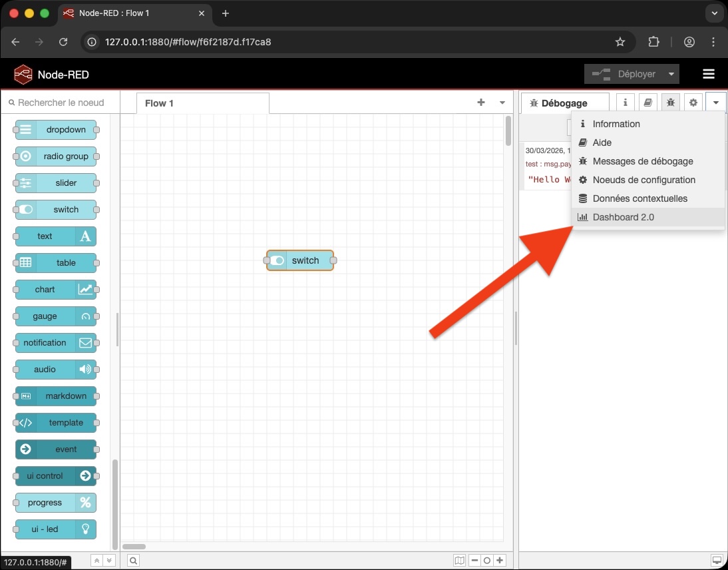The height and width of the screenshot is (570, 728).
Task: Switch to the Flow 1 tab
Action: tap(158, 103)
